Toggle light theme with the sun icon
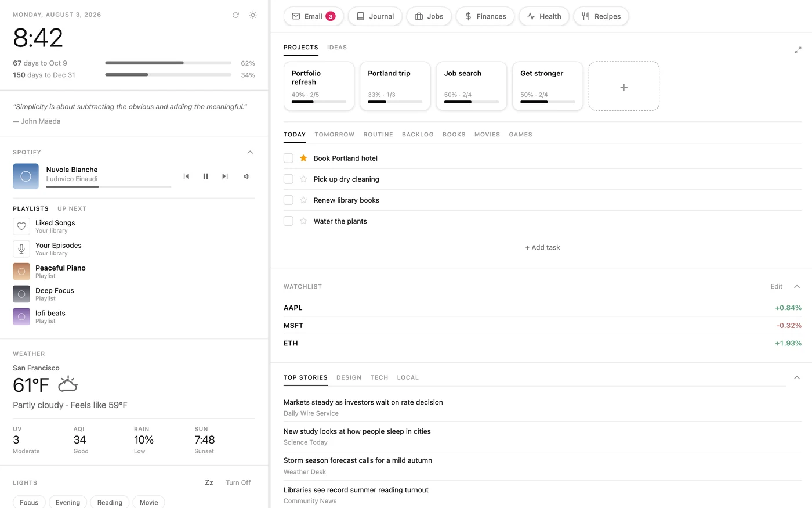 253,15
